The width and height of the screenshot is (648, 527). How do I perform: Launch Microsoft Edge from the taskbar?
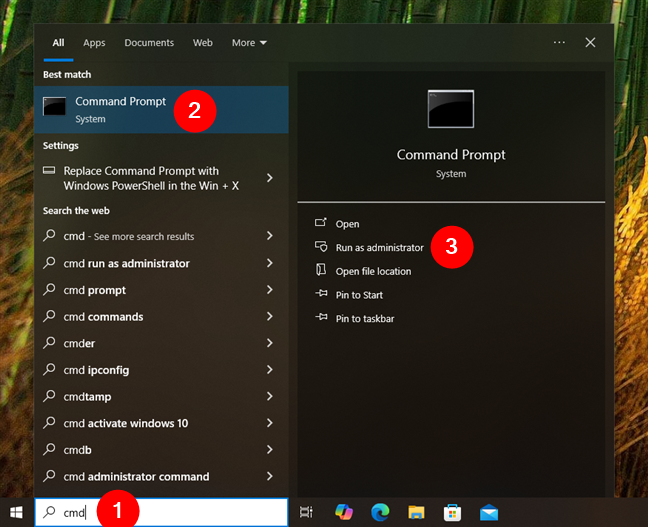(x=380, y=512)
